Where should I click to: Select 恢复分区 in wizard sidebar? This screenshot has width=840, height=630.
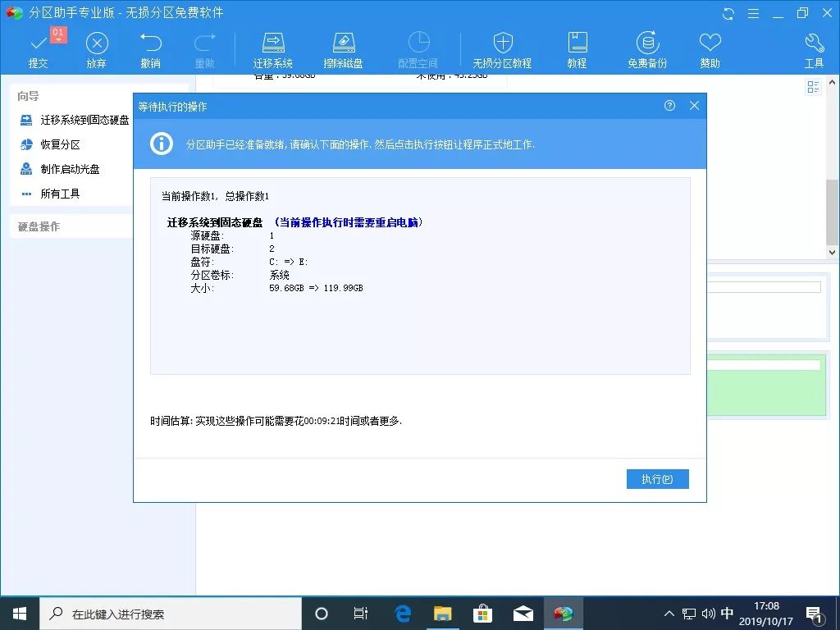50,144
